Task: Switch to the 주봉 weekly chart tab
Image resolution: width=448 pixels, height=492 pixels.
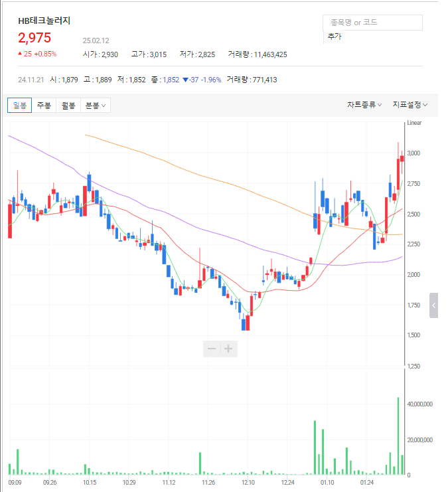Action: [44, 105]
